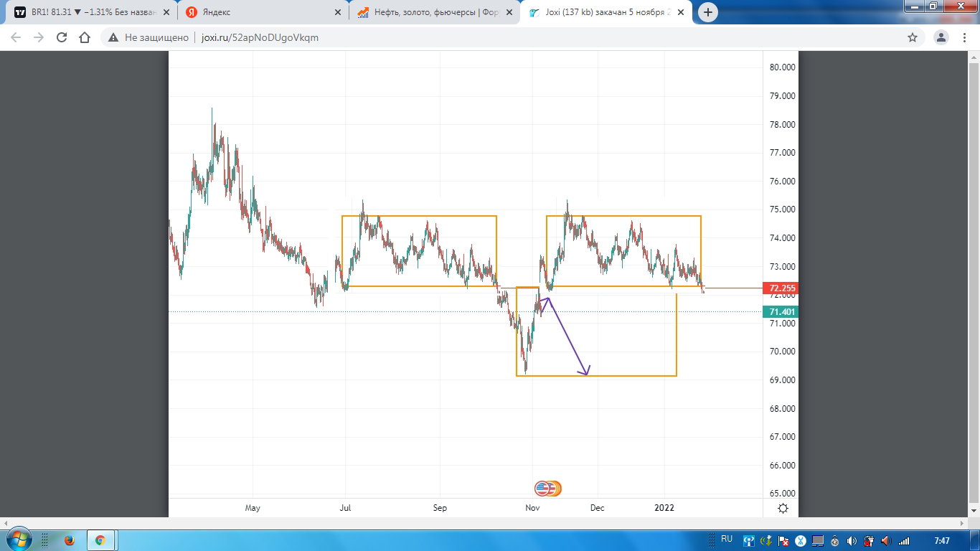Click the 'Sep' date axis label
Image resolution: width=980 pixels, height=551 pixels.
click(x=440, y=508)
